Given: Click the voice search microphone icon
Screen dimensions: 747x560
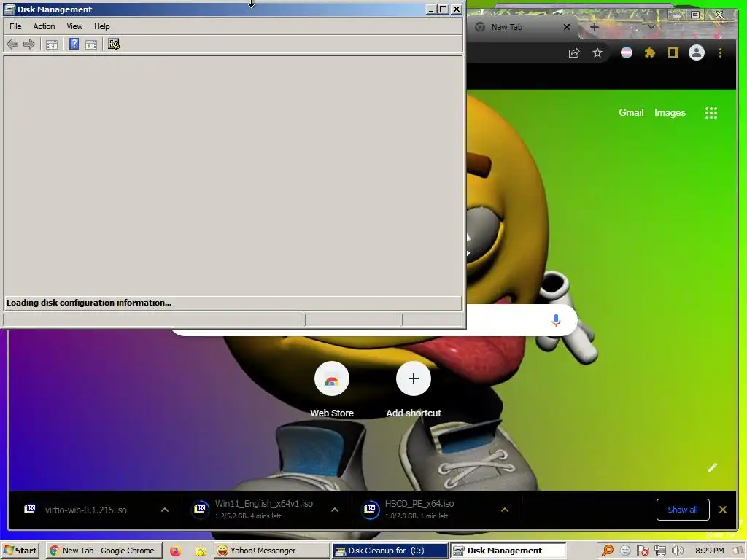Looking at the screenshot, I should click(x=556, y=321).
